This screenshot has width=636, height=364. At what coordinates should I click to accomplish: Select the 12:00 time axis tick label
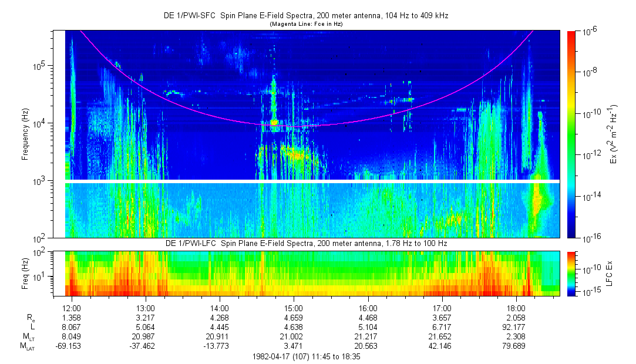click(x=72, y=308)
